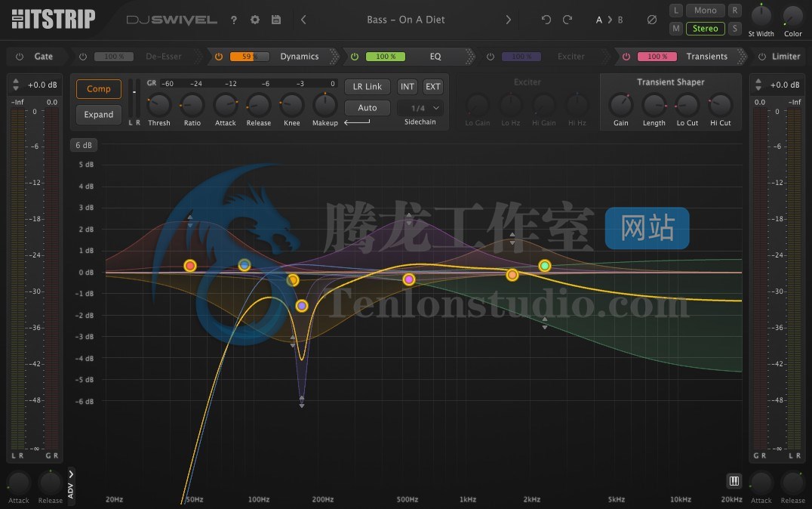This screenshot has height=509, width=812.
Task: Select the Transients module tab
Action: [x=706, y=57]
